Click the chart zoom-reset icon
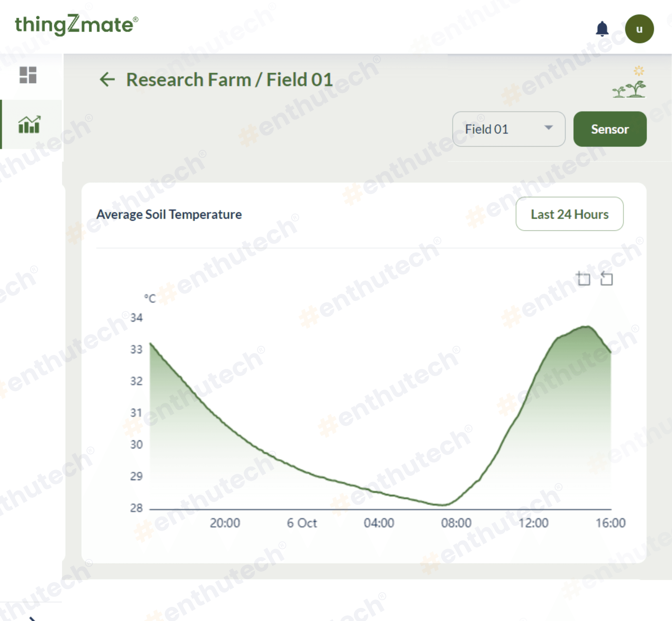The width and height of the screenshot is (672, 621). pyautogui.click(x=606, y=279)
